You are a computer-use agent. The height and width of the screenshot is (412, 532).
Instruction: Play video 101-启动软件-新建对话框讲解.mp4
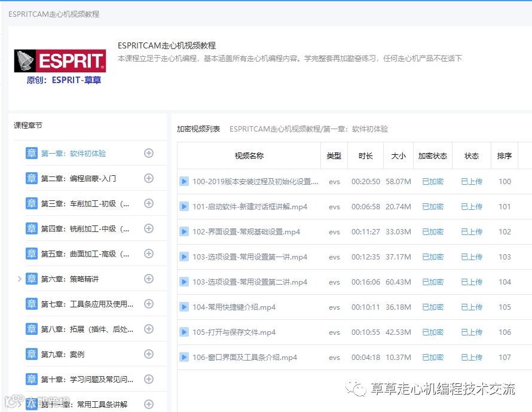(x=184, y=206)
